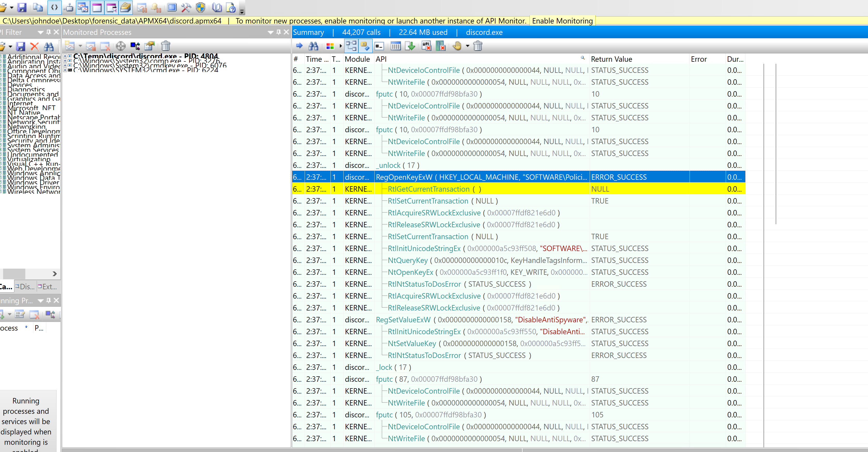Click the blue screen window icon in main toolbar
The width and height of the screenshot is (868, 452).
[x=172, y=7]
